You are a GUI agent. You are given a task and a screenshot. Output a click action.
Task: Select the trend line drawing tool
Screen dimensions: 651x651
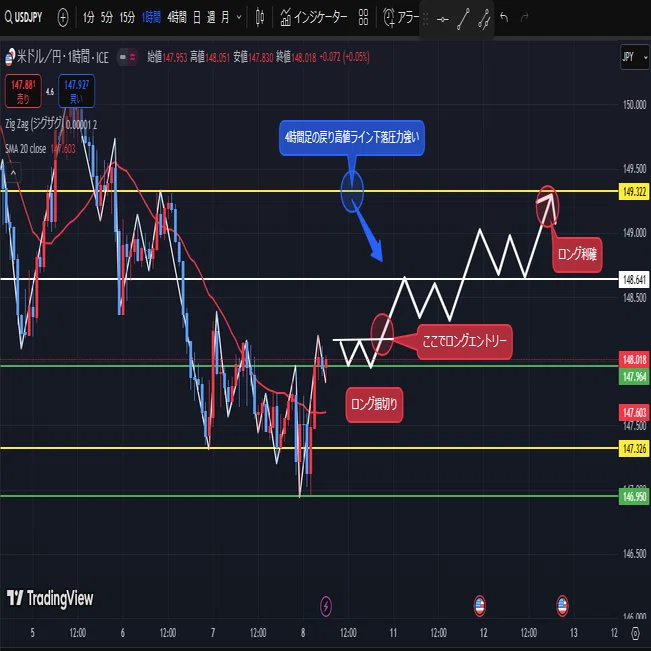pos(463,19)
